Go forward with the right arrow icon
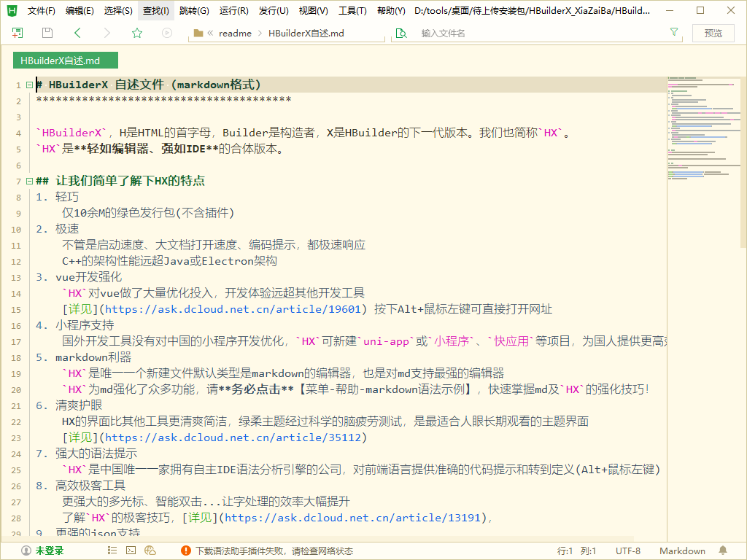The image size is (747, 560). 107,33
